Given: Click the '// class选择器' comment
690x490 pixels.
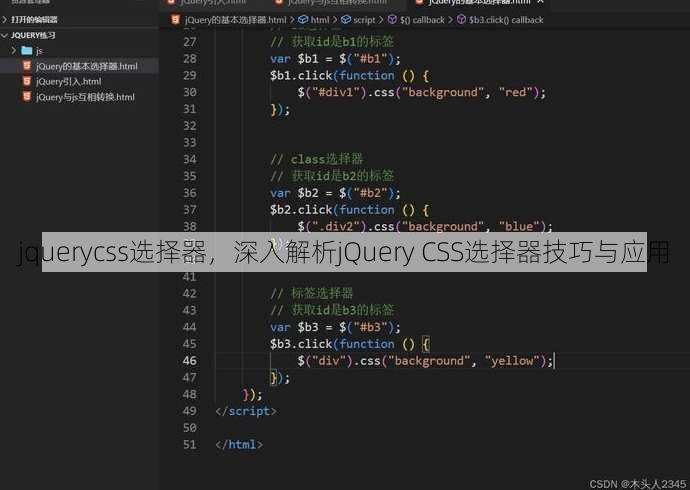Looking at the screenshot, I should coord(317,159).
